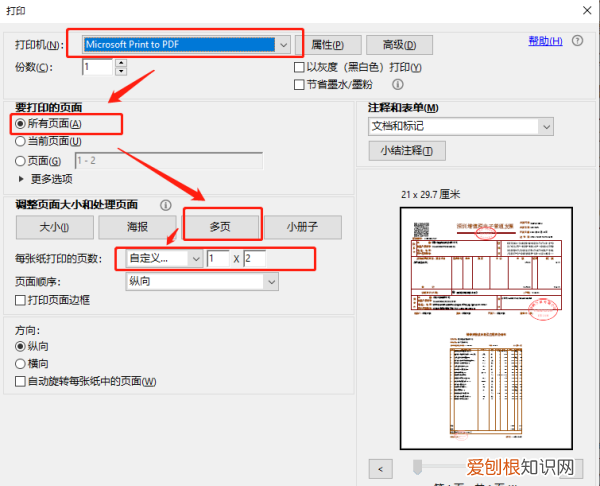Close the 打印 dialog
This screenshot has height=486, width=600.
pos(587,10)
